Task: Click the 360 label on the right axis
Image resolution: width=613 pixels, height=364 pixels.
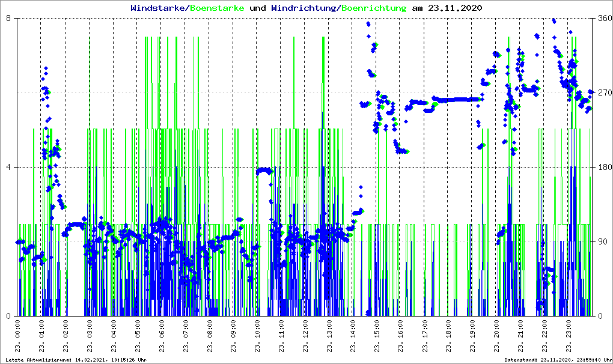Action: coord(604,19)
